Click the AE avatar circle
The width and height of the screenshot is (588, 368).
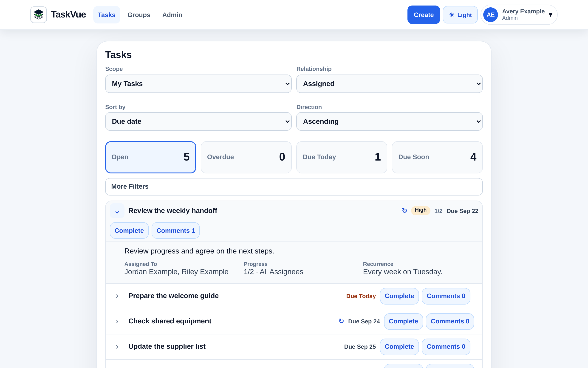coord(490,14)
